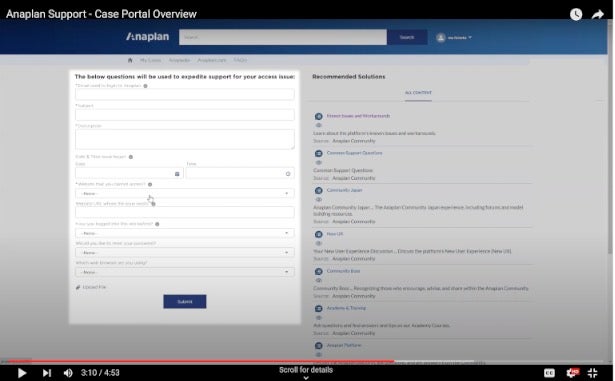Image resolution: width=615 pixels, height=381 pixels.
Task: Click the email used to login field
Action: (x=185, y=94)
